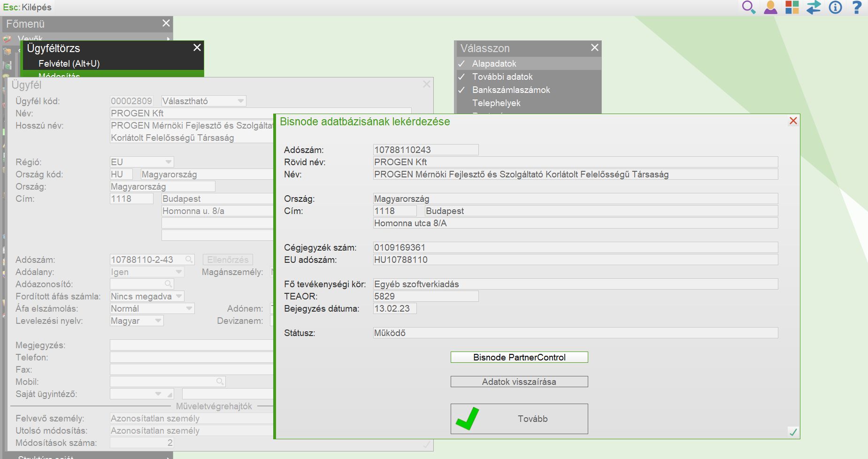This screenshot has width=868, height=459.
Task: Open the colored tiles icon in top bar
Action: (x=792, y=8)
